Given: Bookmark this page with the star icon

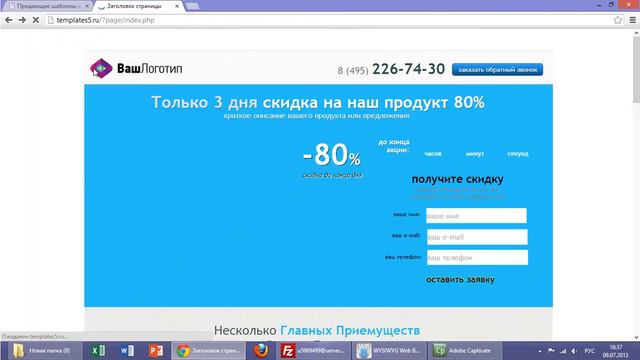Looking at the screenshot, I should (x=618, y=20).
